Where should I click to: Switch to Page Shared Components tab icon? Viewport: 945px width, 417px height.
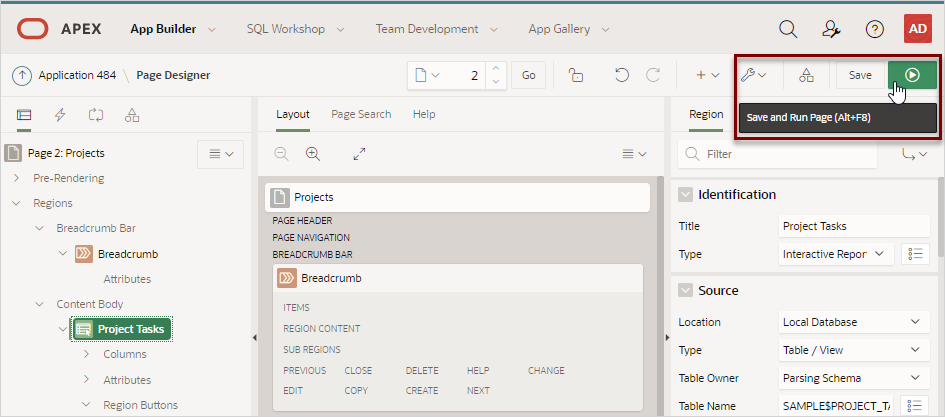coord(132,115)
